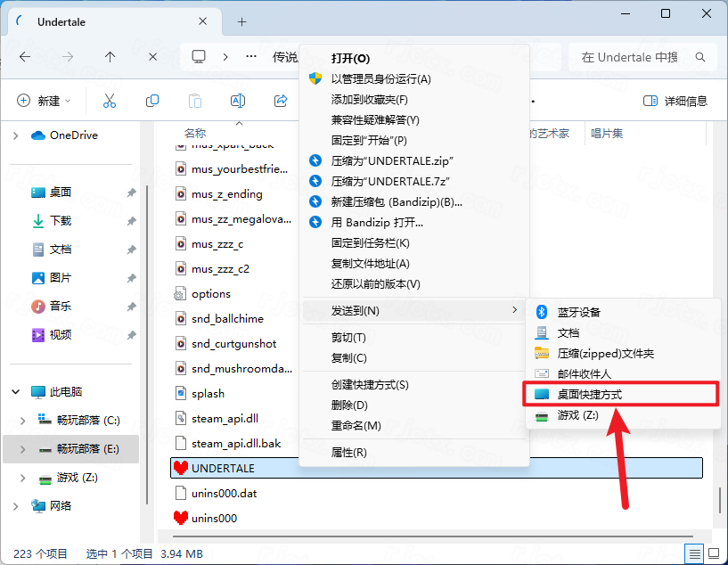Open a new tab with plus button
This screenshot has height=565, width=728.
(241, 21)
